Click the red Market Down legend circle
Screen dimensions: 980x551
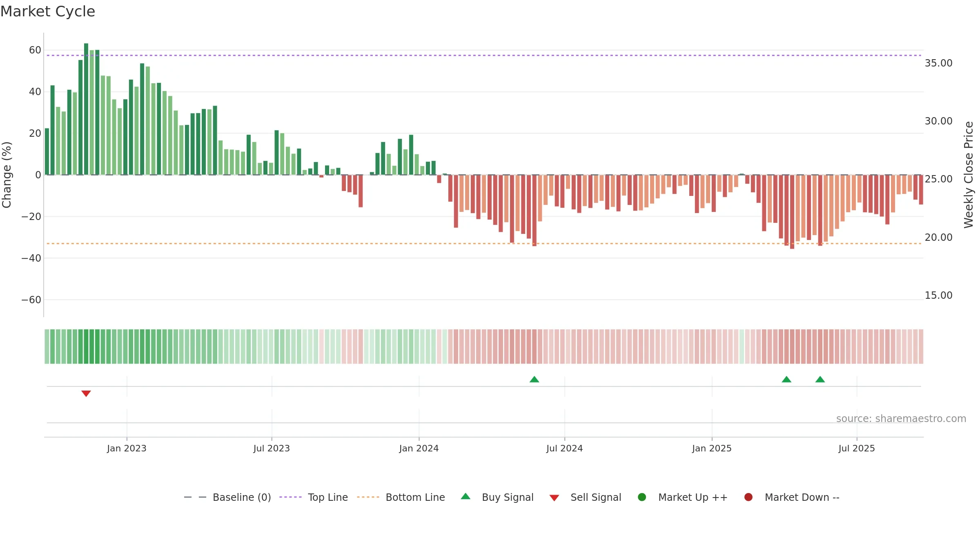point(748,497)
